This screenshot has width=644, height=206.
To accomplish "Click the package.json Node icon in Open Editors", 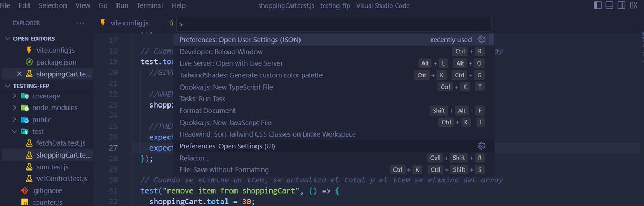I will (30, 62).
